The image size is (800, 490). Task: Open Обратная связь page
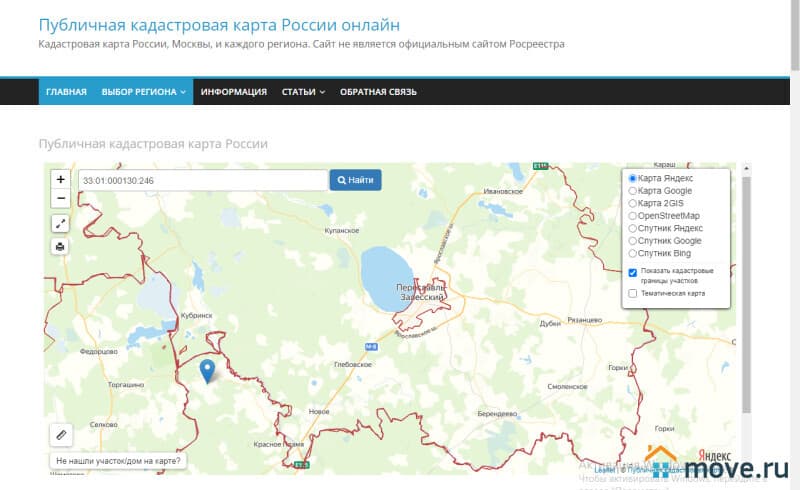click(x=378, y=92)
